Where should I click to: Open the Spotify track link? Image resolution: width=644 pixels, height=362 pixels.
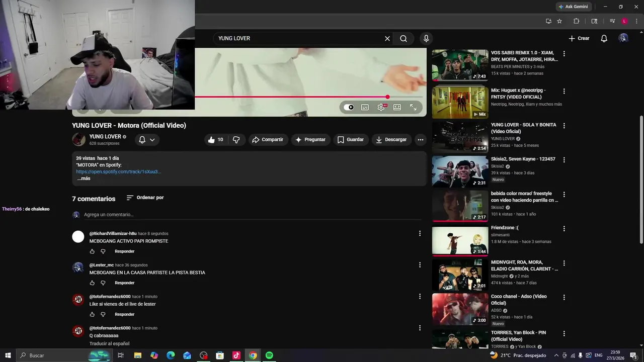tap(119, 171)
